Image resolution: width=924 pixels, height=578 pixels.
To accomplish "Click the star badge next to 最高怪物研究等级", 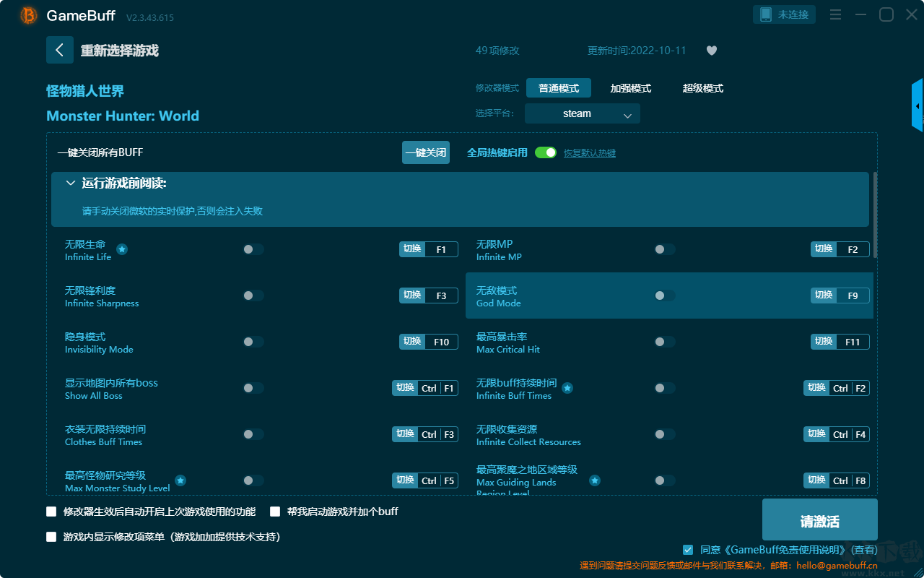I will coord(180,480).
